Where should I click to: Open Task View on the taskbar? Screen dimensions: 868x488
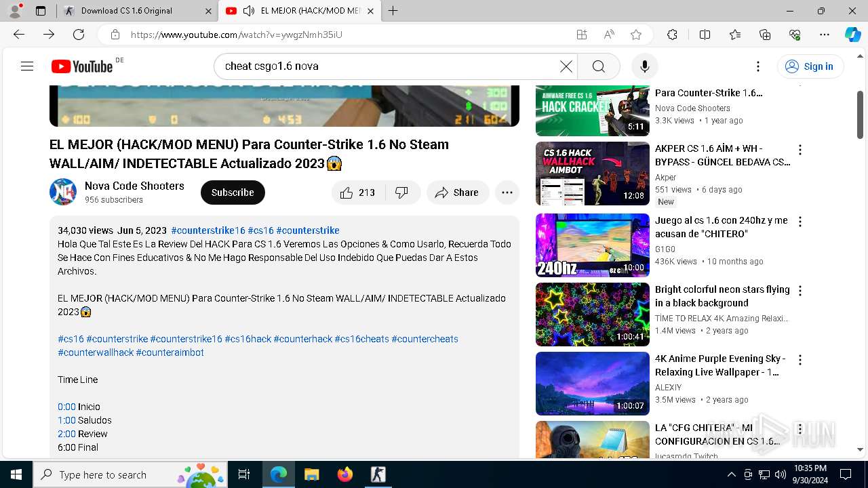coord(244,474)
